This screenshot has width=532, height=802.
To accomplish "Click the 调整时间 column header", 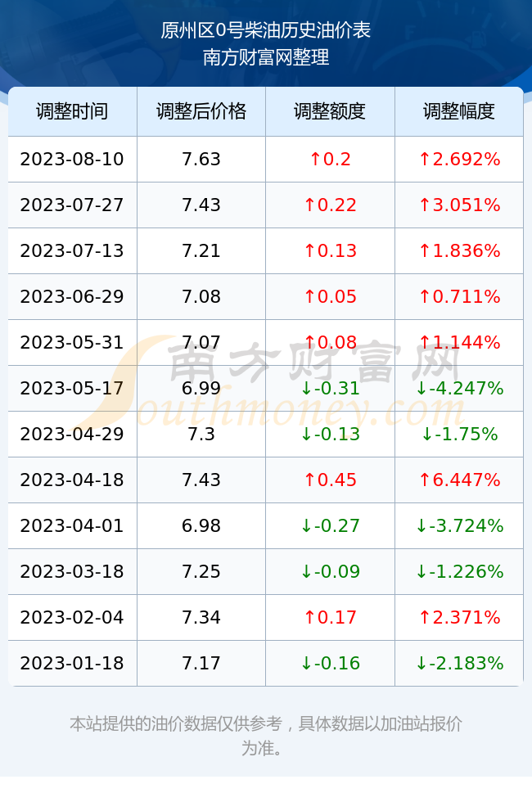I will pyautogui.click(x=72, y=111).
